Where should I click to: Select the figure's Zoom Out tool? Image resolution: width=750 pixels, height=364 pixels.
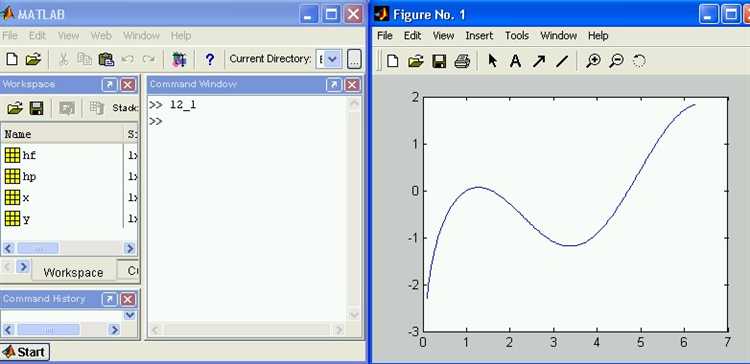pyautogui.click(x=617, y=61)
